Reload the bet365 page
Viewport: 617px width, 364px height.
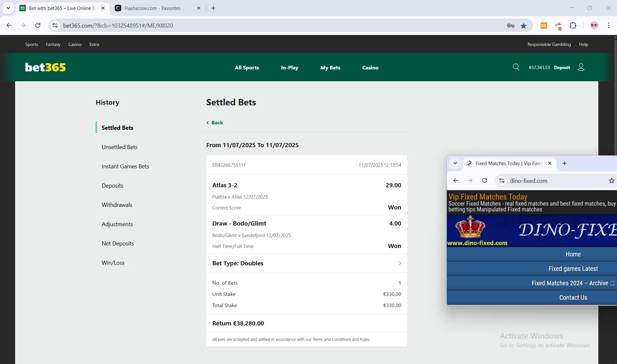(x=38, y=25)
